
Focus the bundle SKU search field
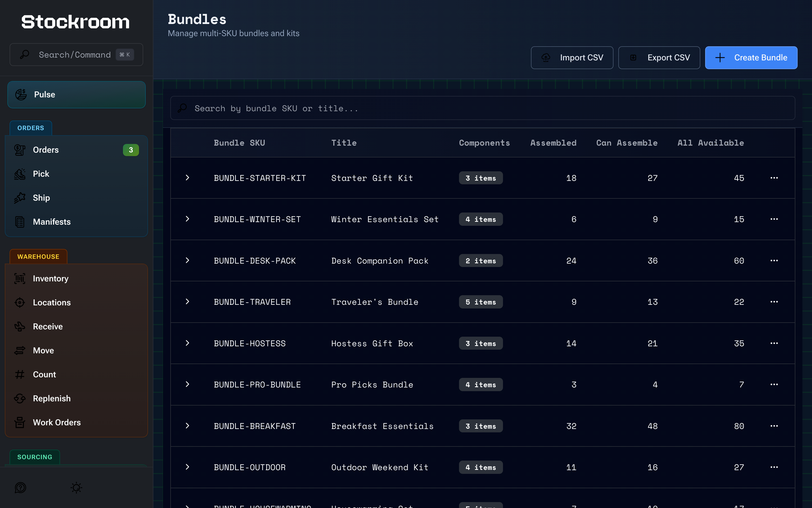[x=482, y=108]
